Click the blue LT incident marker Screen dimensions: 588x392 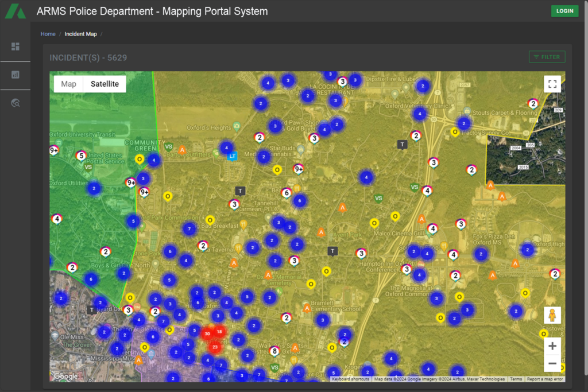coord(233,155)
